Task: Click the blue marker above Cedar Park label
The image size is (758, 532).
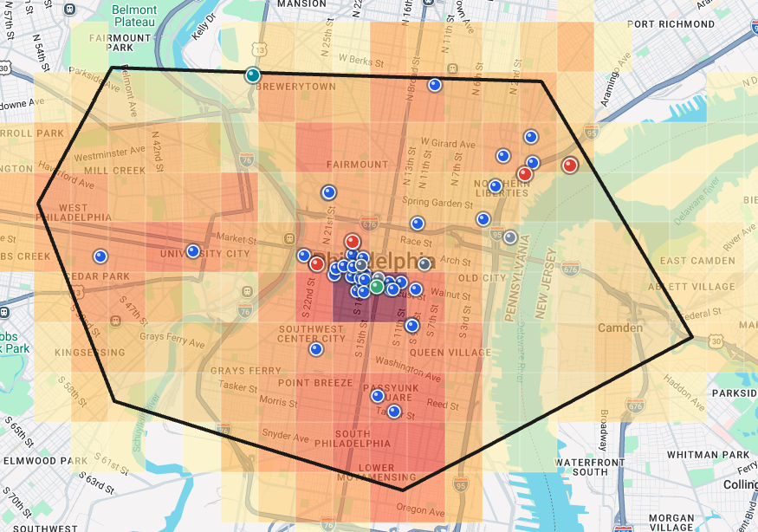Action: 100,256
